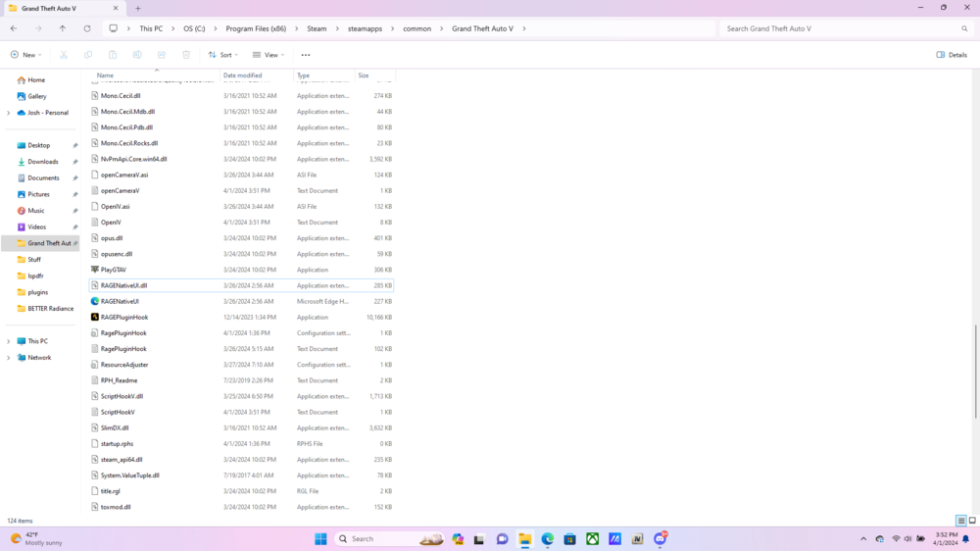This screenshot has width=980, height=551.
Task: Open the View dropdown
Action: [269, 55]
